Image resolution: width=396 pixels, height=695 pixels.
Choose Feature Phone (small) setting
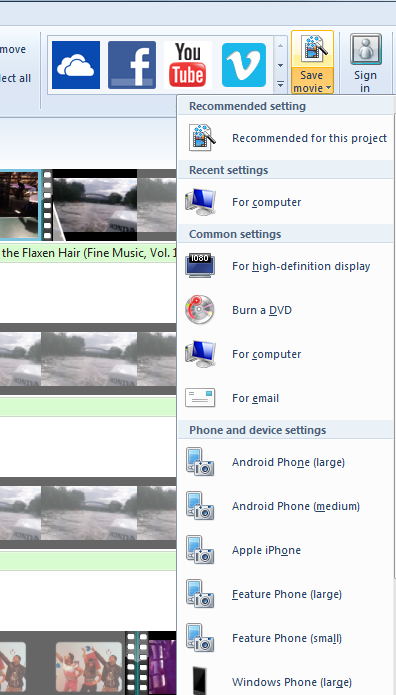click(286, 638)
